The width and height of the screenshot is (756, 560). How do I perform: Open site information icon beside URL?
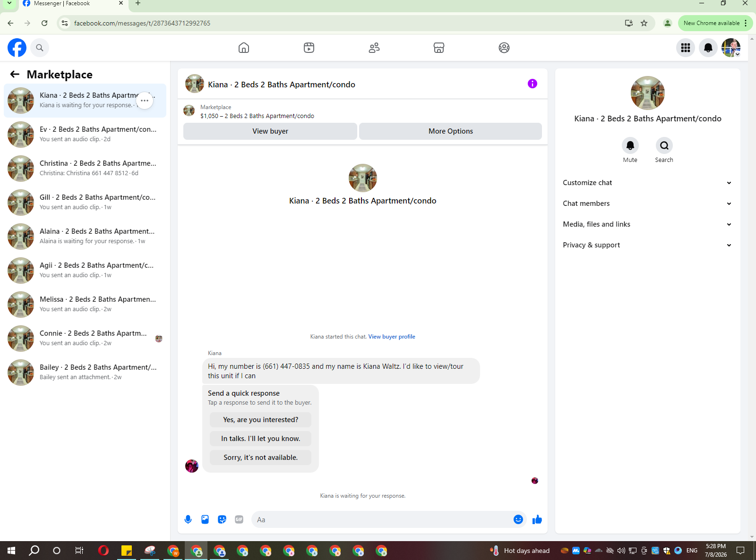[x=65, y=23]
